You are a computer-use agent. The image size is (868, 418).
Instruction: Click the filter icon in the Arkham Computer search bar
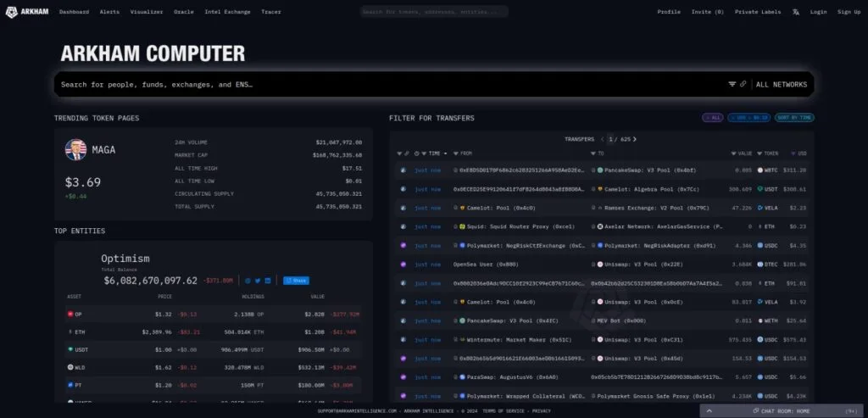732,84
